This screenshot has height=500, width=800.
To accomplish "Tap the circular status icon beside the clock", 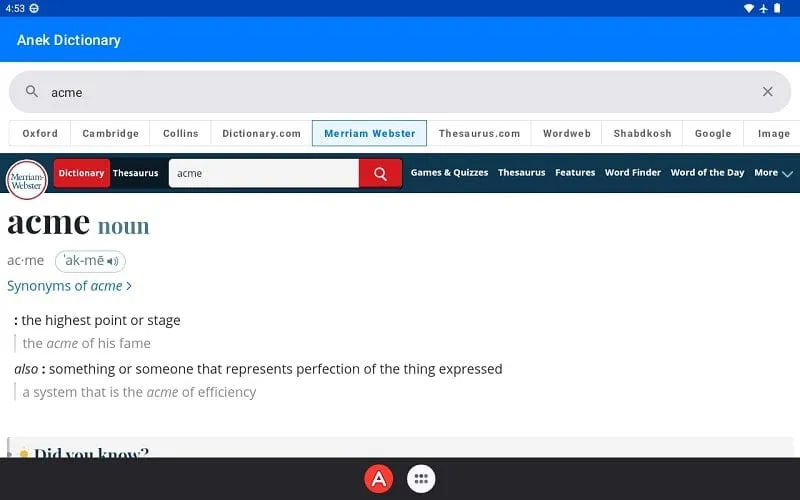I will coord(34,8).
